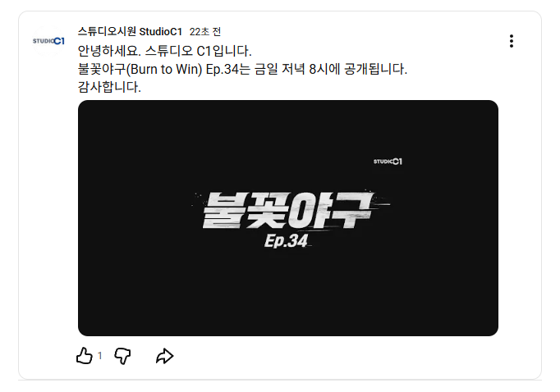This screenshot has width=560, height=392.
Task: Click the greeting line 안녕하세요. 스튜디오 C1입니다.
Action: click(x=165, y=51)
